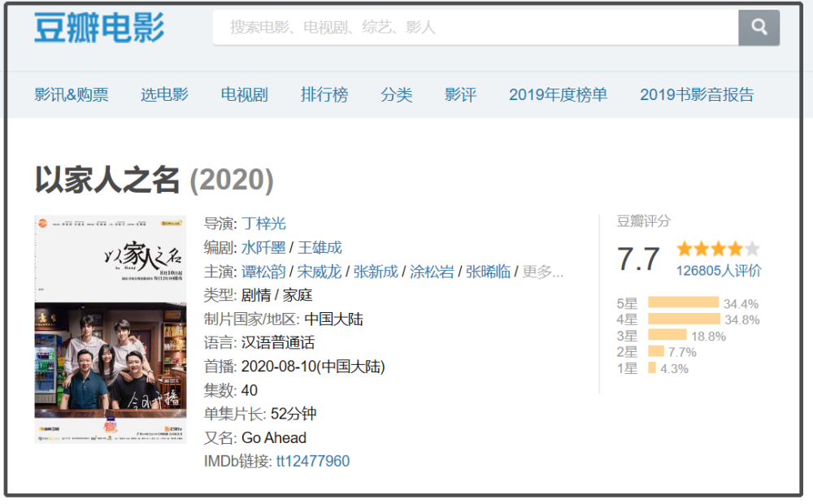Select 分类 in navigation bar
813x504 pixels.
[x=396, y=95]
